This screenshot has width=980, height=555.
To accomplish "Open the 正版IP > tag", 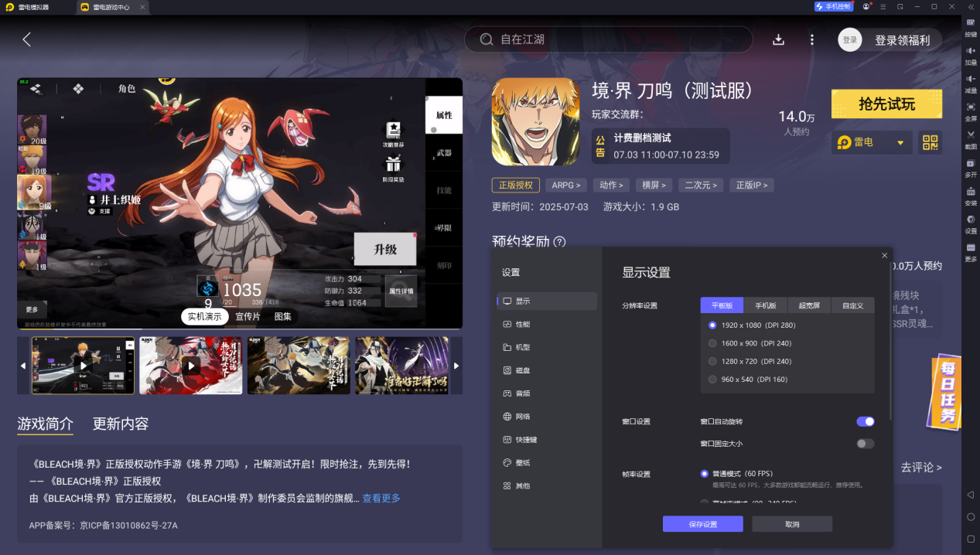I will point(752,185).
